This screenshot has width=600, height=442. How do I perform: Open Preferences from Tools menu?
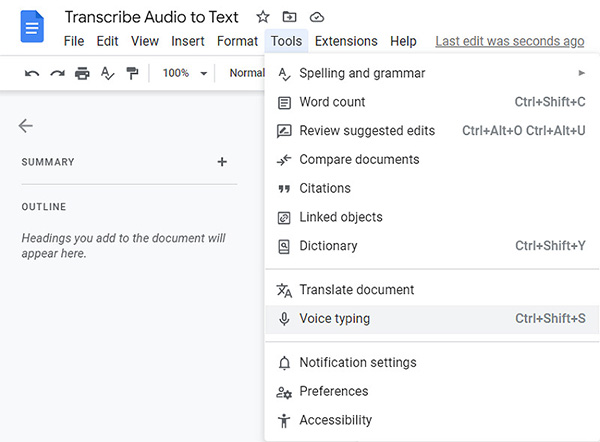pos(432,391)
